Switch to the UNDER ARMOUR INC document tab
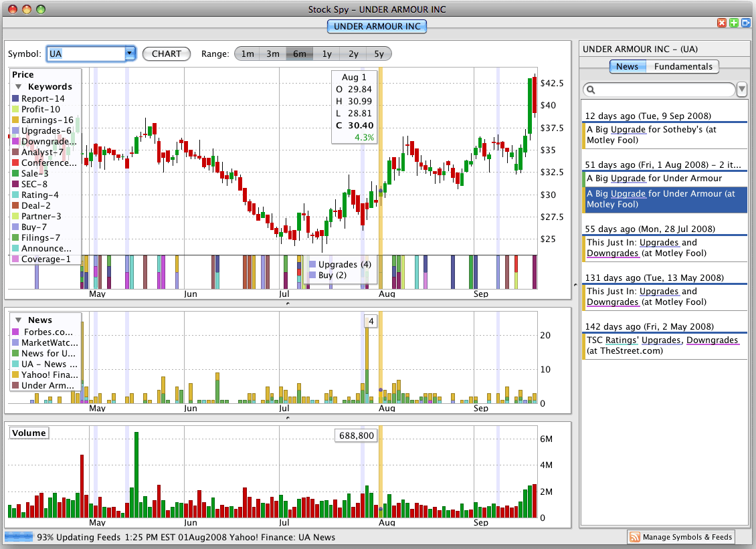The image size is (756, 549). [x=377, y=27]
